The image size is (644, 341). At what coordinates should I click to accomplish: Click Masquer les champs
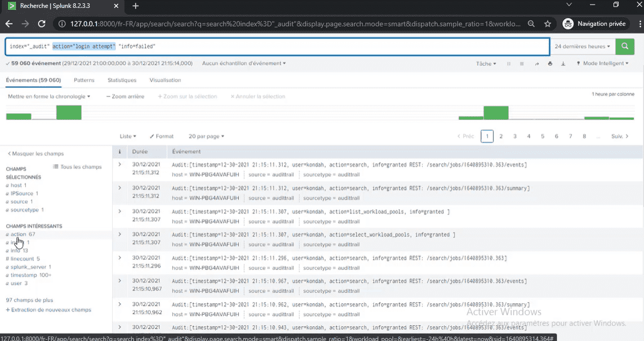(35, 154)
